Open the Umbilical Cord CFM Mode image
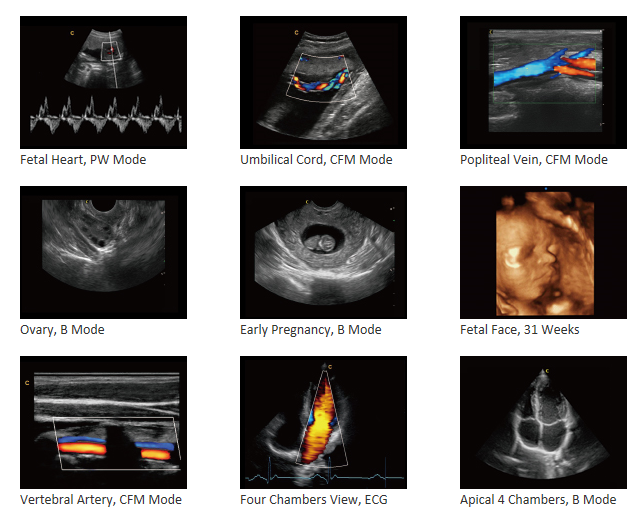This screenshot has height=510, width=639. pos(323,82)
